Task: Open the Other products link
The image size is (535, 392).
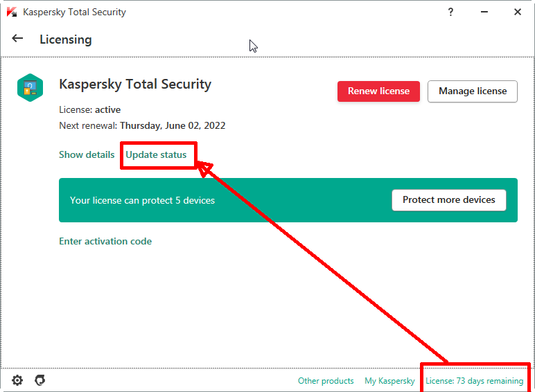Action: tap(326, 381)
